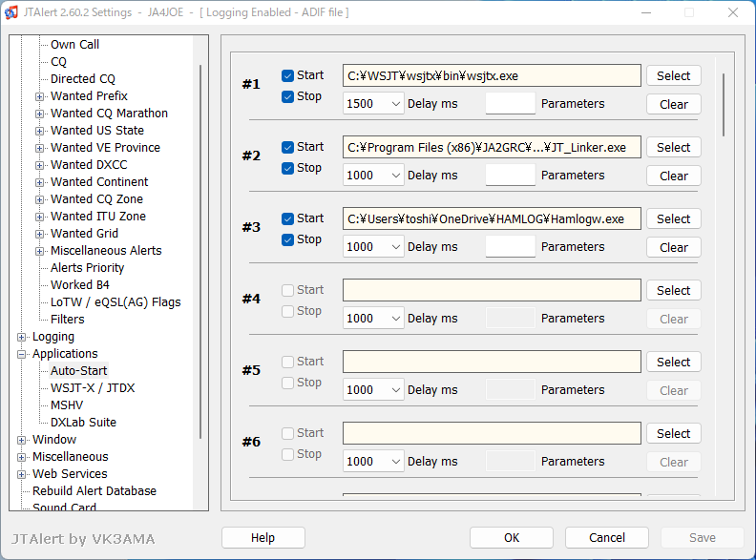The width and height of the screenshot is (756, 560).
Task: Select Rebuild Alert Database item
Action: pos(94,490)
